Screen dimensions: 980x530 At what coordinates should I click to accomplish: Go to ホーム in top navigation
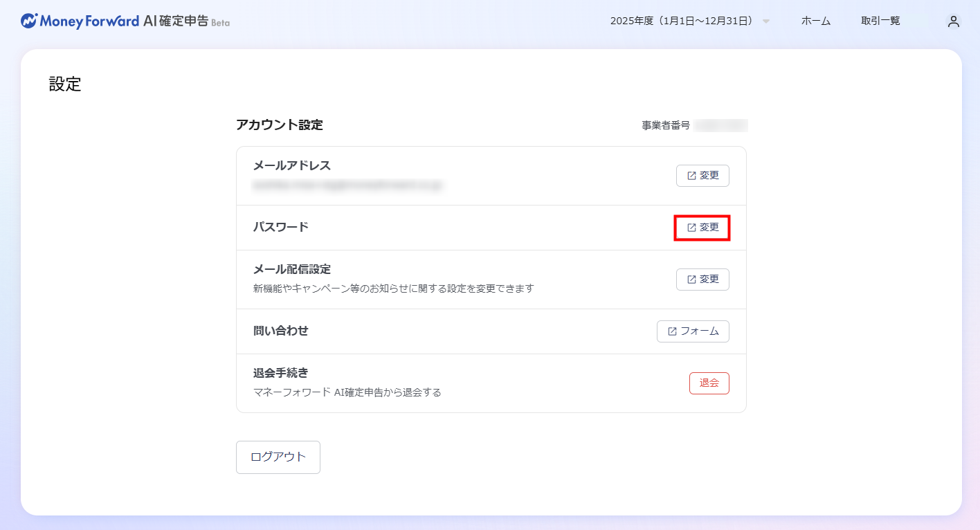click(815, 21)
